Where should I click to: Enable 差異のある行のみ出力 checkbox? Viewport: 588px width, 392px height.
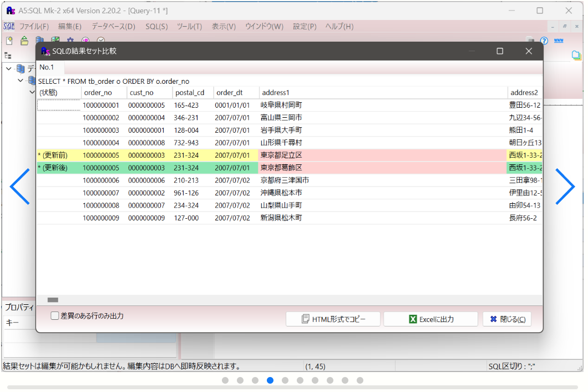click(55, 316)
